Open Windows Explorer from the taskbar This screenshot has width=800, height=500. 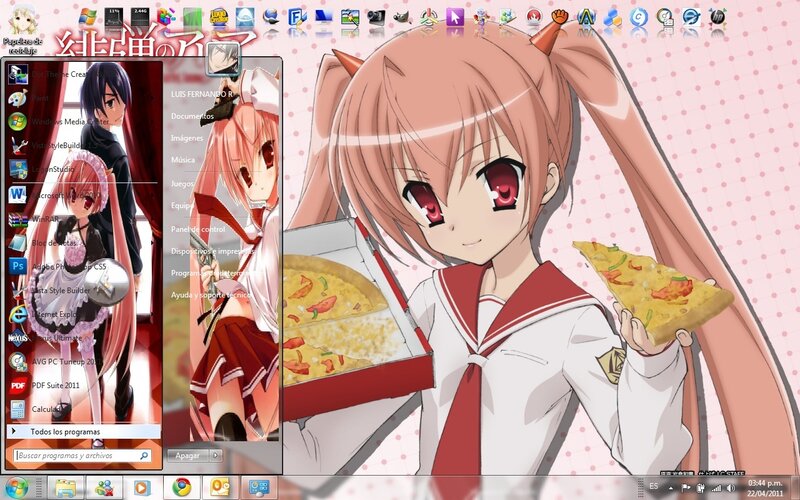pyautogui.click(x=65, y=488)
